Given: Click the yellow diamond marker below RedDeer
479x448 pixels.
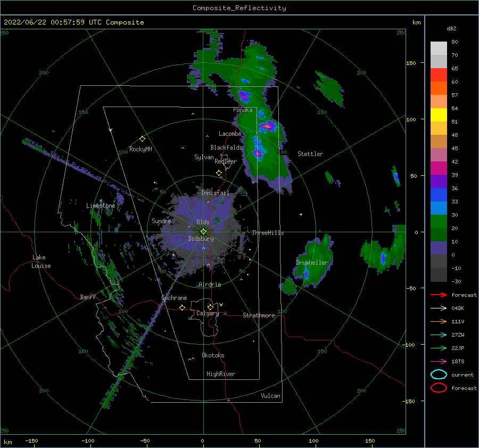Looking at the screenshot, I should 219,173.
